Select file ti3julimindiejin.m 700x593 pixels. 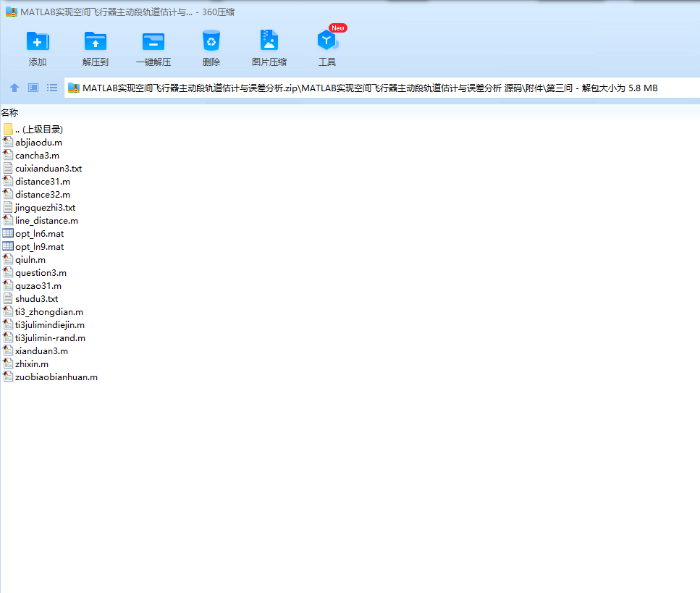(x=43, y=325)
